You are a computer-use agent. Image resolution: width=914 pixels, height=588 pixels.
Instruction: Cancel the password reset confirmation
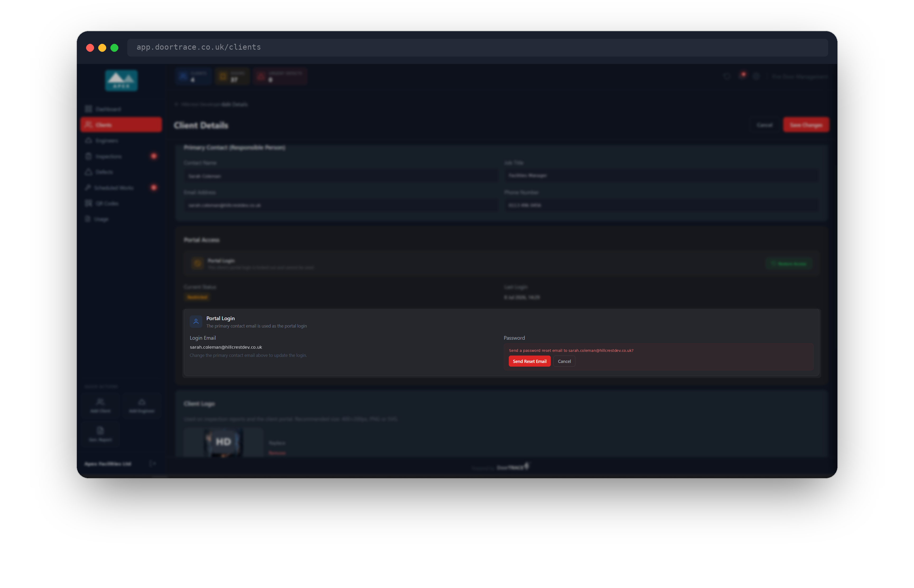click(564, 361)
